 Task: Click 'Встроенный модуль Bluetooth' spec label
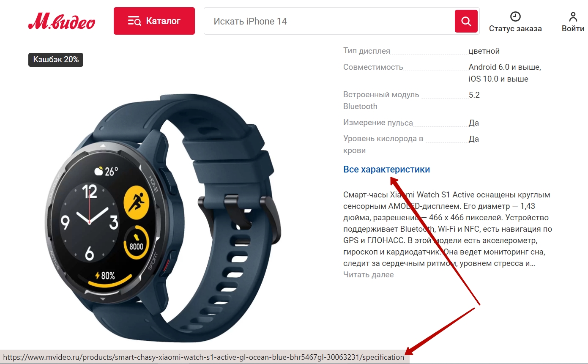coord(381,101)
